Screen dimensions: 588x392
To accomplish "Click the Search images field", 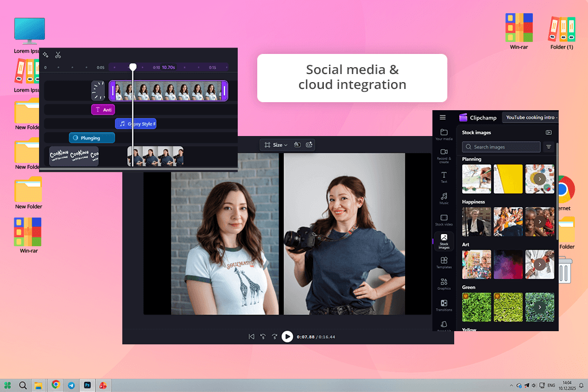I will (x=501, y=147).
